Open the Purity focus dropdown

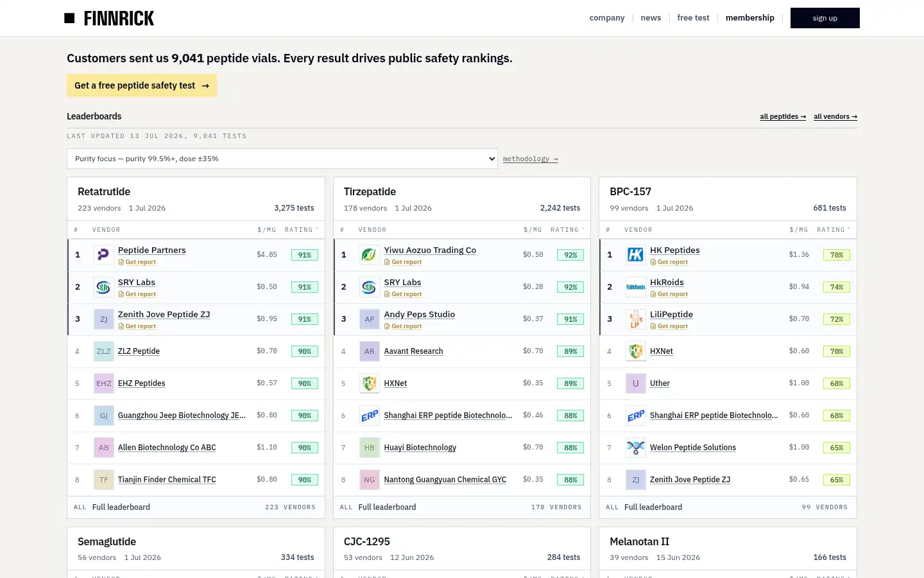pyautogui.click(x=282, y=159)
